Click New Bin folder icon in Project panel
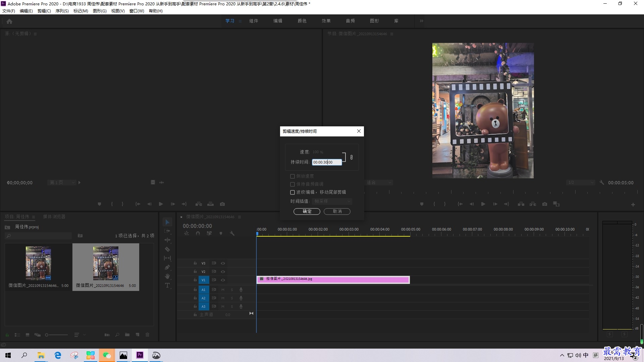 127,335
